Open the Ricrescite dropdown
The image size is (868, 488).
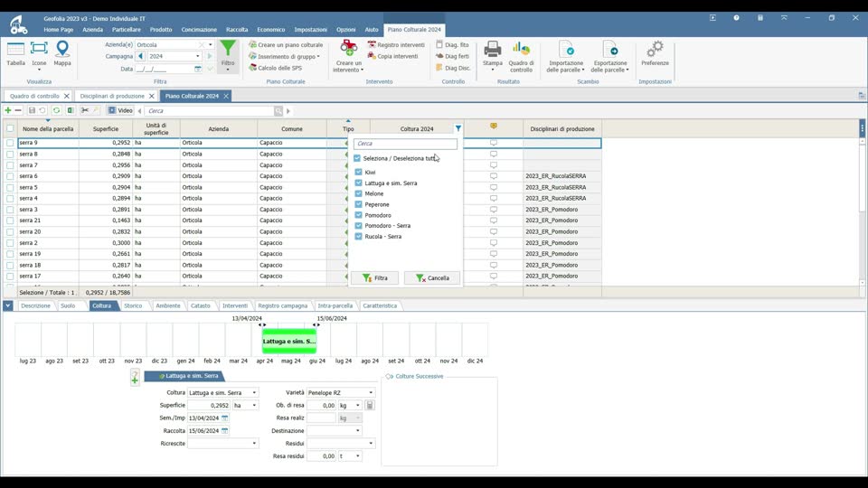pos(254,443)
